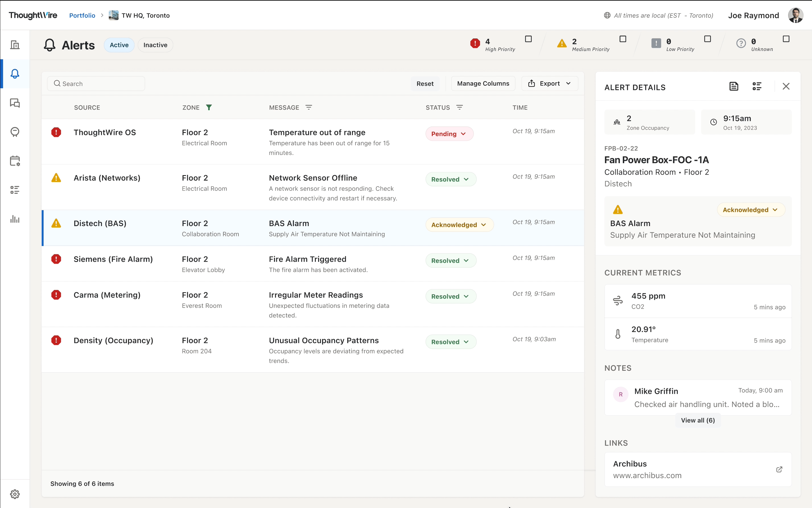The height and width of the screenshot is (508, 812).
Task: Open Resolved dropdown for Siemens (Fire Alarm)
Action: (451, 260)
